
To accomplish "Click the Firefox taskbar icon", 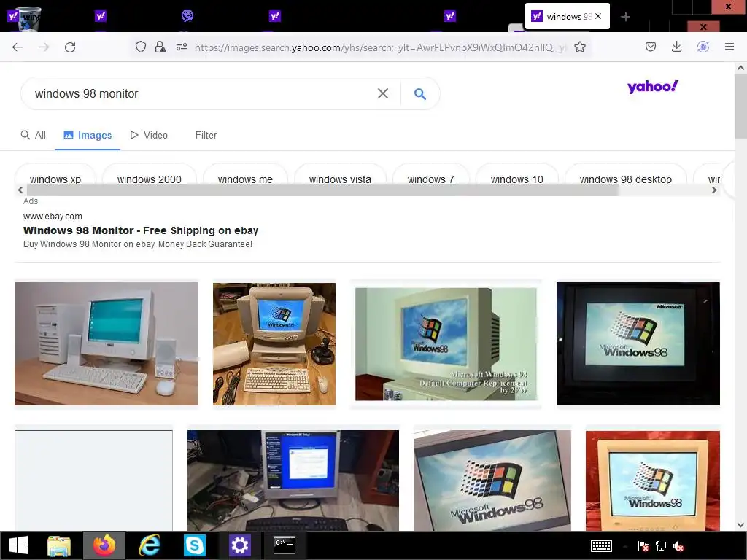I will coord(104,545).
